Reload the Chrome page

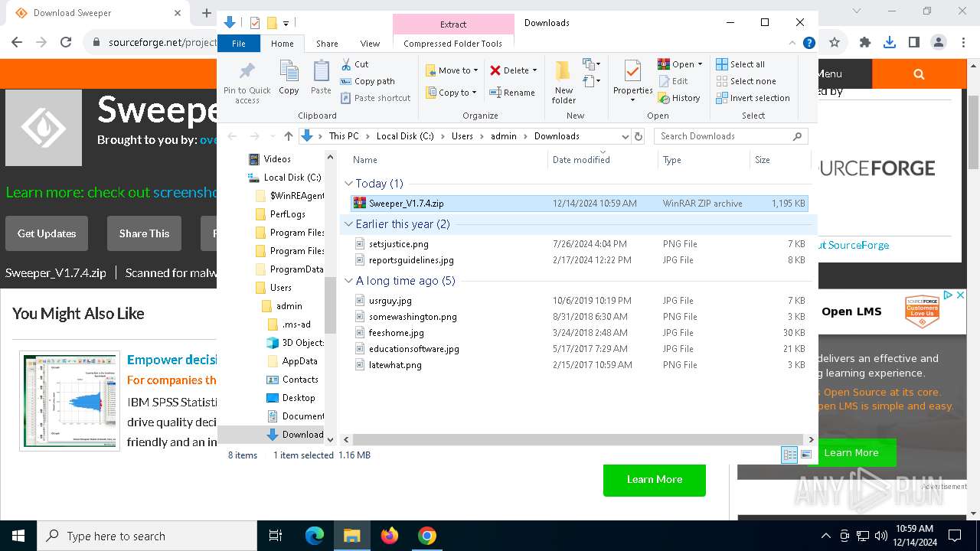66,43
